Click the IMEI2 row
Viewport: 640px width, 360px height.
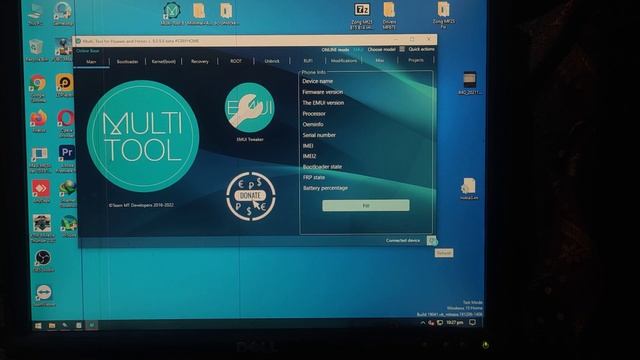pyautogui.click(x=309, y=156)
